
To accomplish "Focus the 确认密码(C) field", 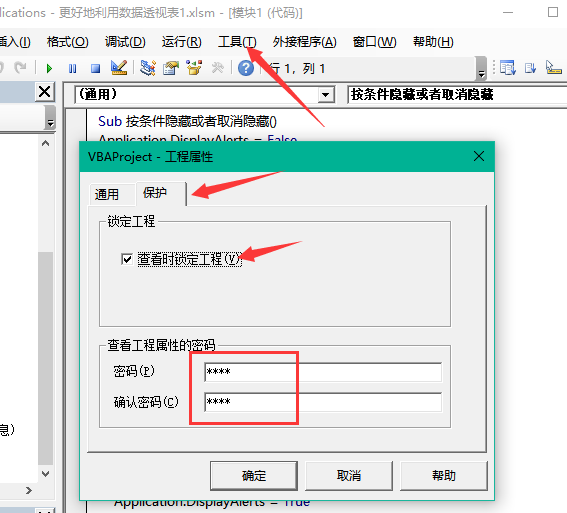I will click(323, 402).
